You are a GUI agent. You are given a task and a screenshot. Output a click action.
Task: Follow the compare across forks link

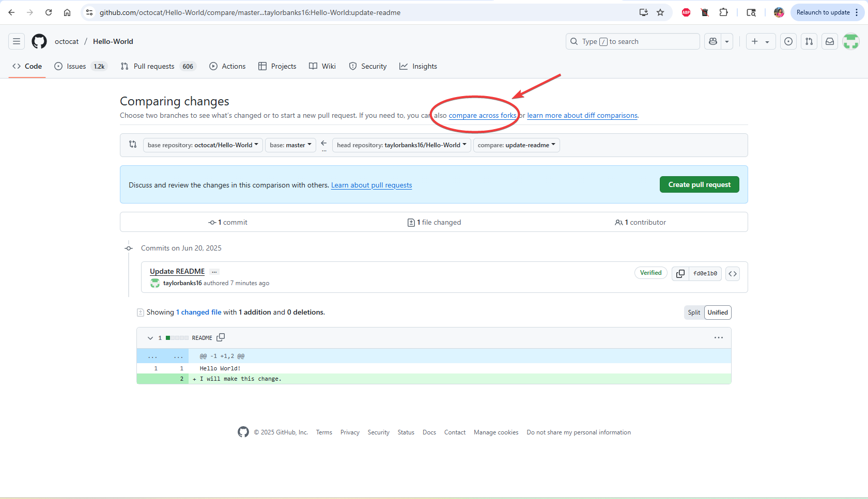pos(483,115)
